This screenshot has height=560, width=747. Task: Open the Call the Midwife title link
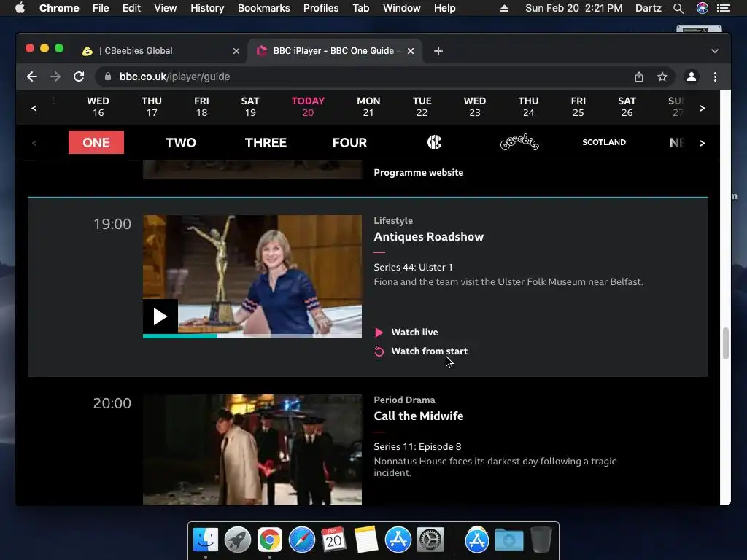coord(418,416)
